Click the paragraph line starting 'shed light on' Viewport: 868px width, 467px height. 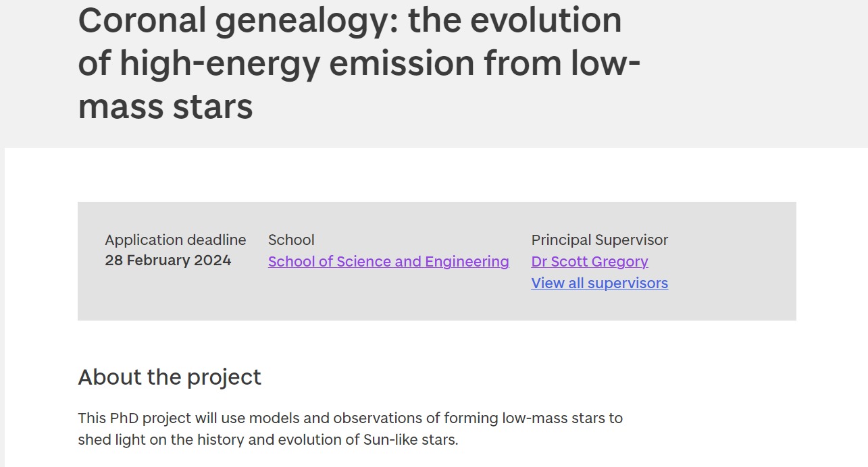click(267, 440)
